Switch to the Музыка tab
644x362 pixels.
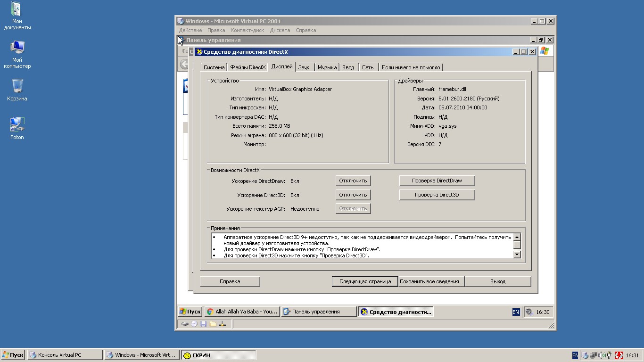[327, 67]
